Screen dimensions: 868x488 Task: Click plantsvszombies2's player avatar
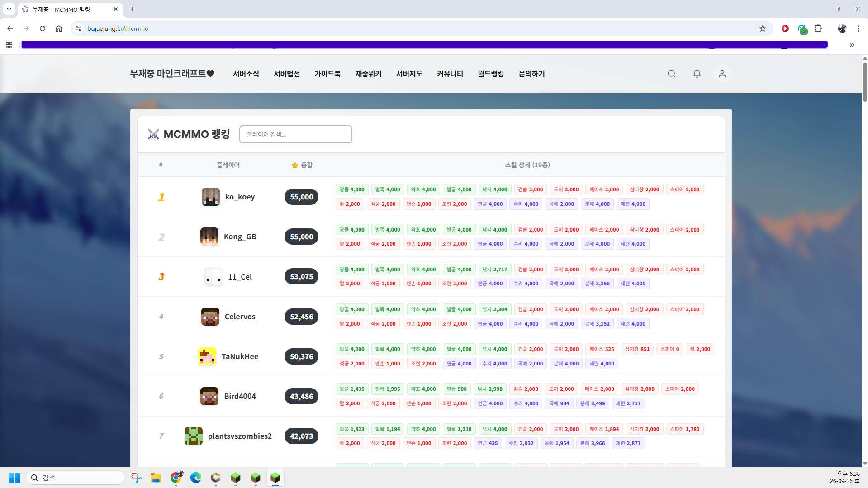click(x=194, y=436)
